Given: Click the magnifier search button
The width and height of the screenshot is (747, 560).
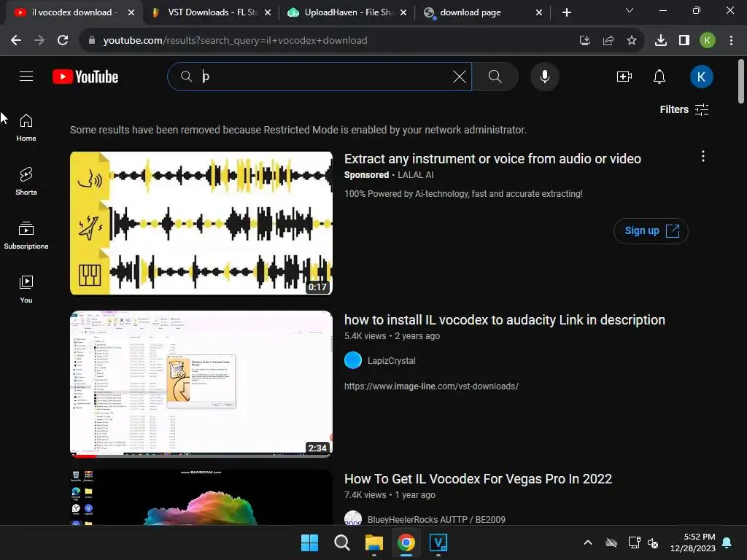Looking at the screenshot, I should [x=495, y=77].
